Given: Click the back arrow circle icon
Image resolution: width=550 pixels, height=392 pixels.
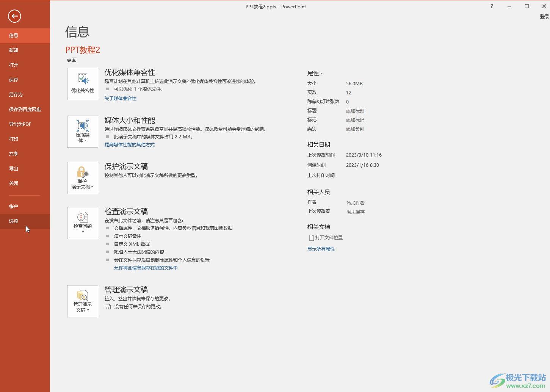Looking at the screenshot, I should 14,16.
